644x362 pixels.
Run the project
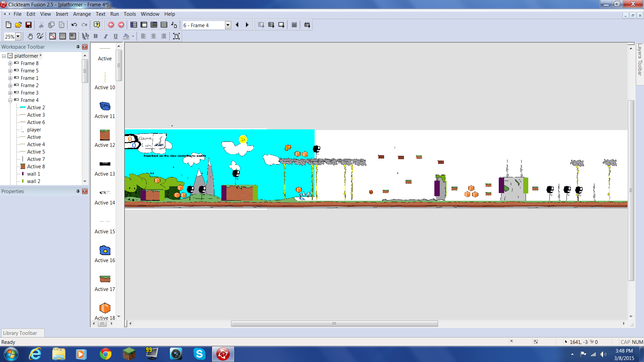pos(261,25)
